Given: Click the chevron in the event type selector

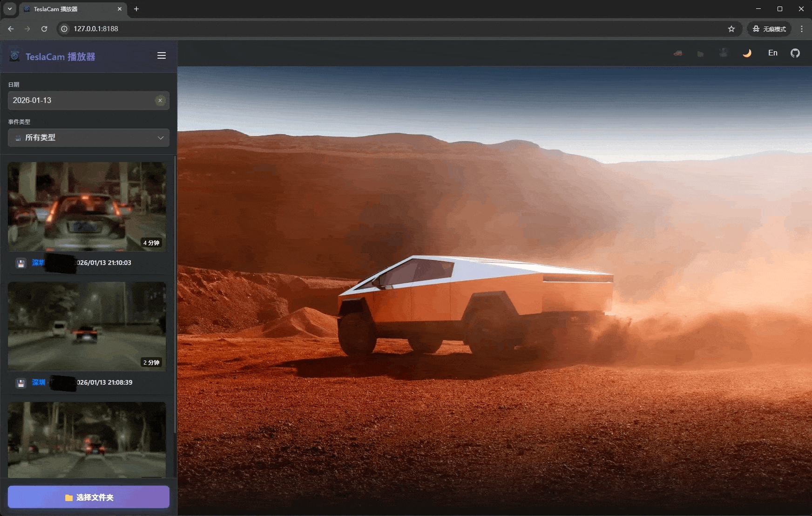Looking at the screenshot, I should (161, 138).
